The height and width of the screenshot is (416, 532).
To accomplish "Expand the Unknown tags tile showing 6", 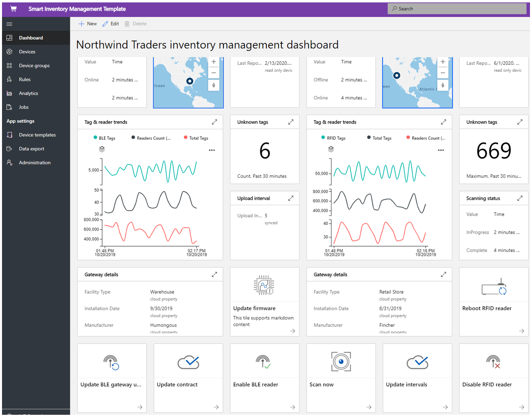I will click(291, 122).
